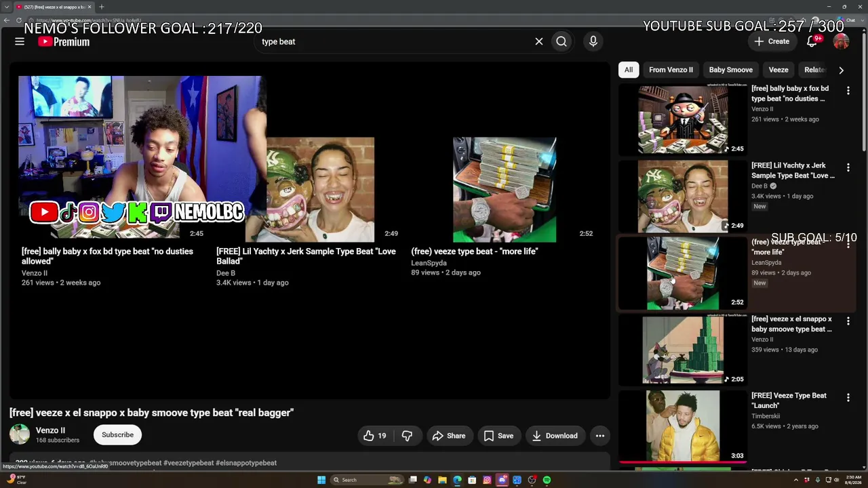868x488 pixels.
Task: Play the yellow jacket 'Launch' thumbnail
Action: coord(683,426)
